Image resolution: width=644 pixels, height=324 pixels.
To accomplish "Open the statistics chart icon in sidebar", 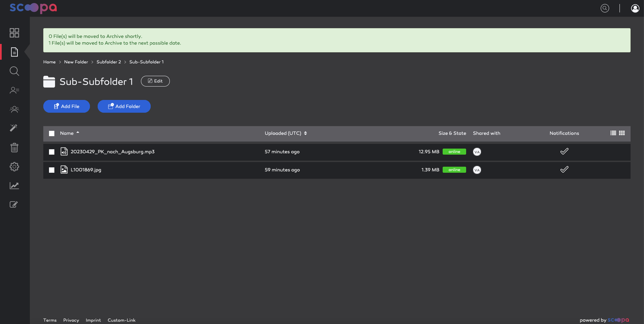I will point(14,185).
